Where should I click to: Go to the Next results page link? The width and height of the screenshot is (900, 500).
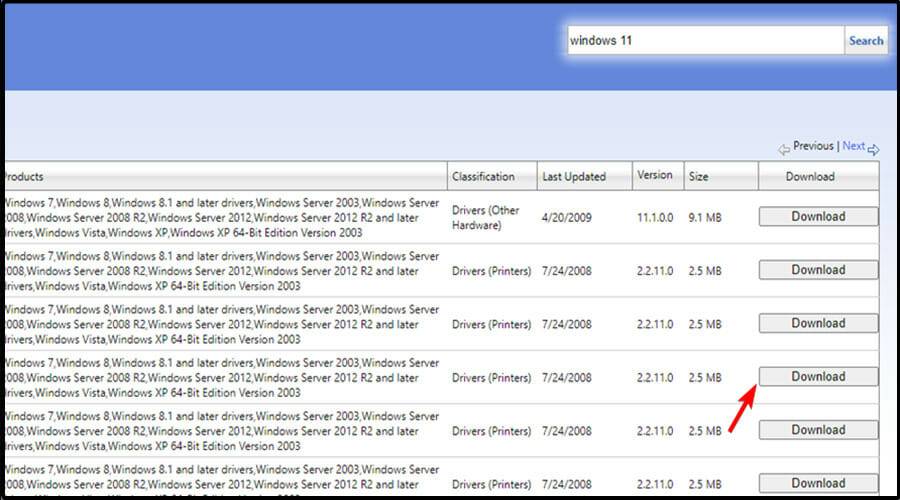853,146
